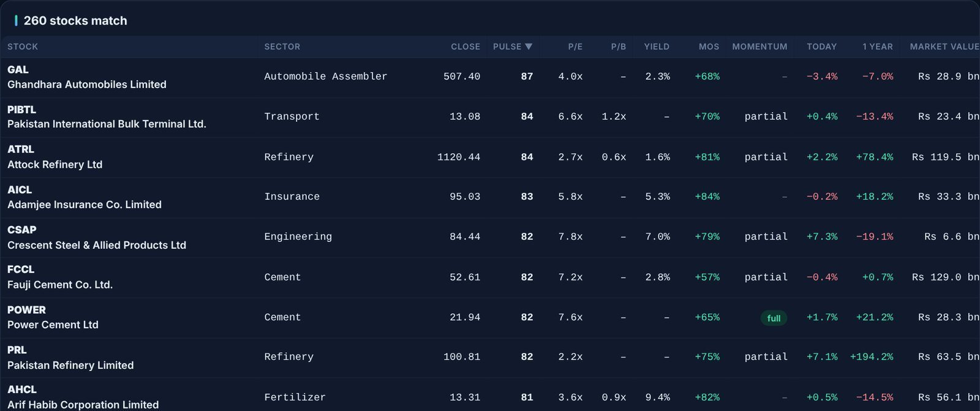Sort table by P/E column

575,47
